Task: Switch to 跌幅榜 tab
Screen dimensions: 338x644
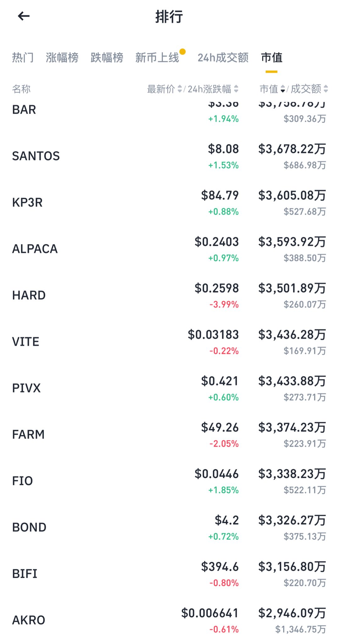Action: pos(107,58)
